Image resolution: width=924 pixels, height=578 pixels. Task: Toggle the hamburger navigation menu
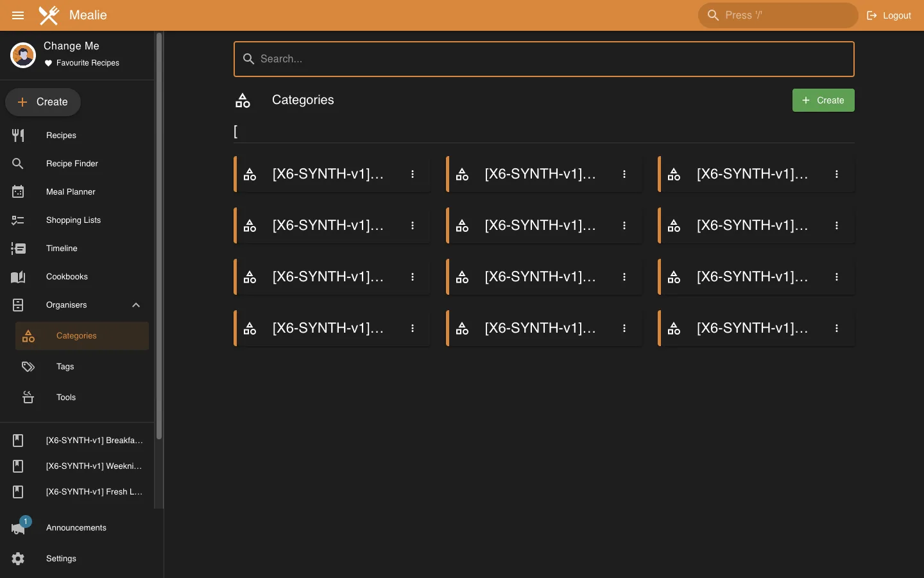pos(18,15)
